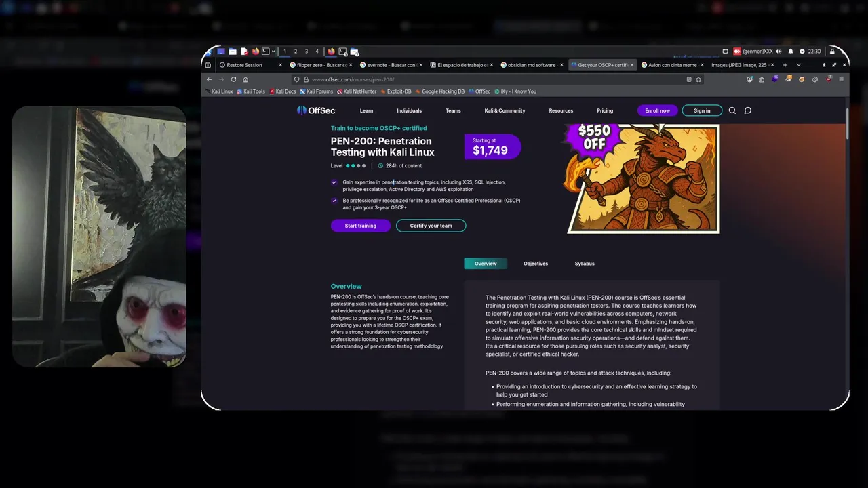The height and width of the screenshot is (488, 868).
Task: Open the Individuals menu
Action: click(x=409, y=110)
